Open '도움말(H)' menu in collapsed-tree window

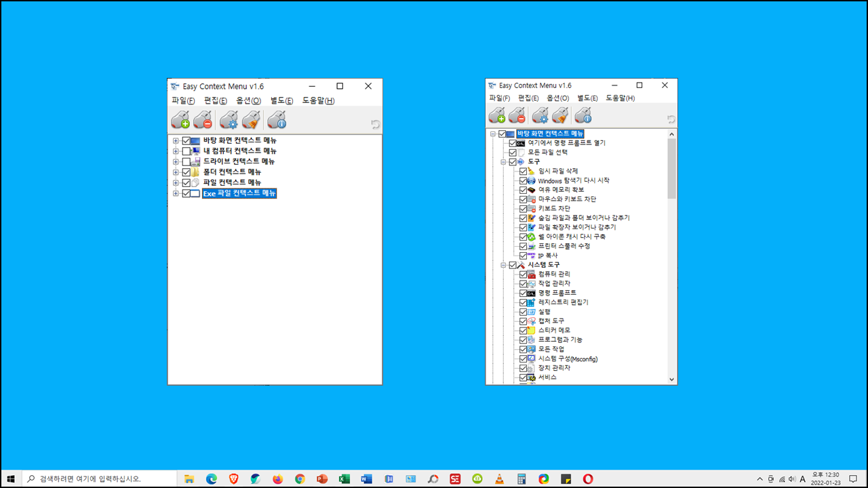coord(318,101)
